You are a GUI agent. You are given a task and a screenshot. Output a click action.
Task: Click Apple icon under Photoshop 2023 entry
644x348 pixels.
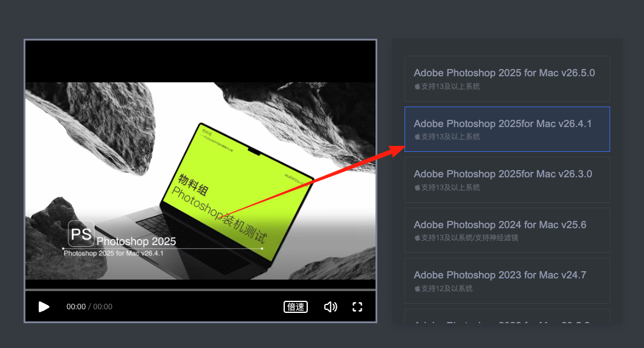[417, 289]
